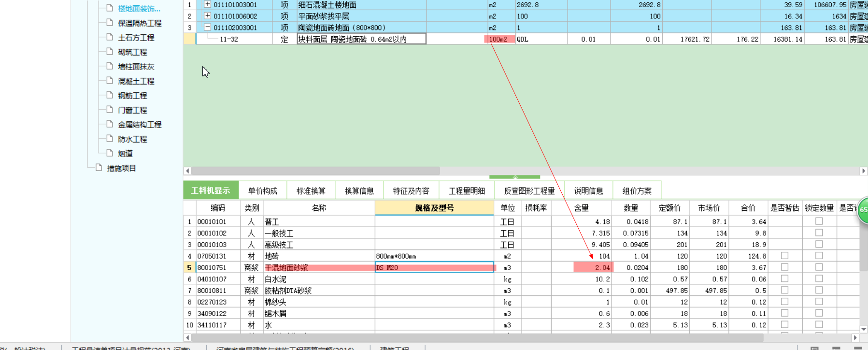The width and height of the screenshot is (868, 350).
Task: Click quota code cell 11-32
Action: click(234, 39)
